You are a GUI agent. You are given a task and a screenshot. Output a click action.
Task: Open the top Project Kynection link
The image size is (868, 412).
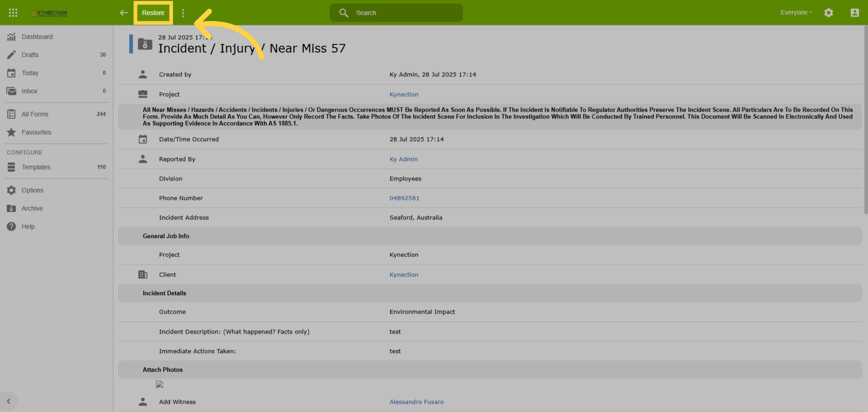[x=404, y=94]
